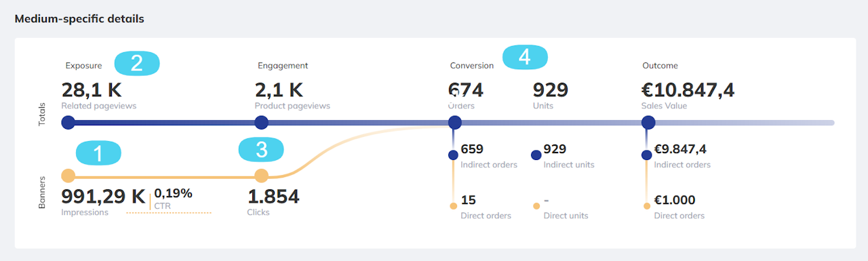Image resolution: width=868 pixels, height=261 pixels.
Task: Click annotation badge number 2 near Exposure
Action: click(136, 63)
